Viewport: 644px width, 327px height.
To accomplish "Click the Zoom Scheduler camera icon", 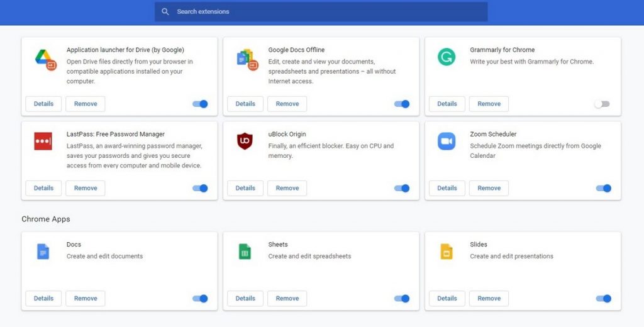I will click(x=447, y=141).
